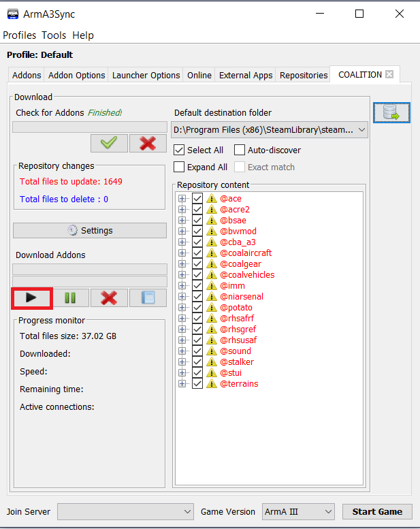Viewport: 420px width, 529px height.
Task: Open the download report icon
Action: [148, 298]
